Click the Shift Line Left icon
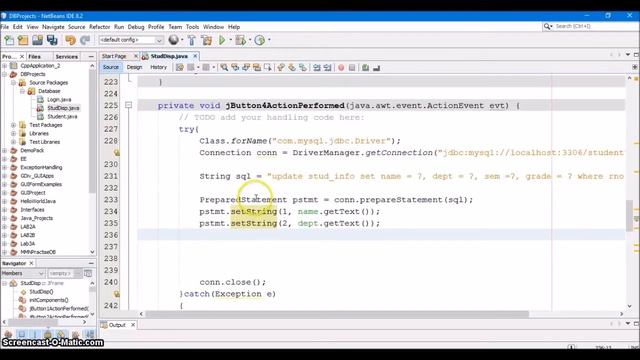Image resolution: width=640 pixels, height=360 pixels. (x=317, y=67)
